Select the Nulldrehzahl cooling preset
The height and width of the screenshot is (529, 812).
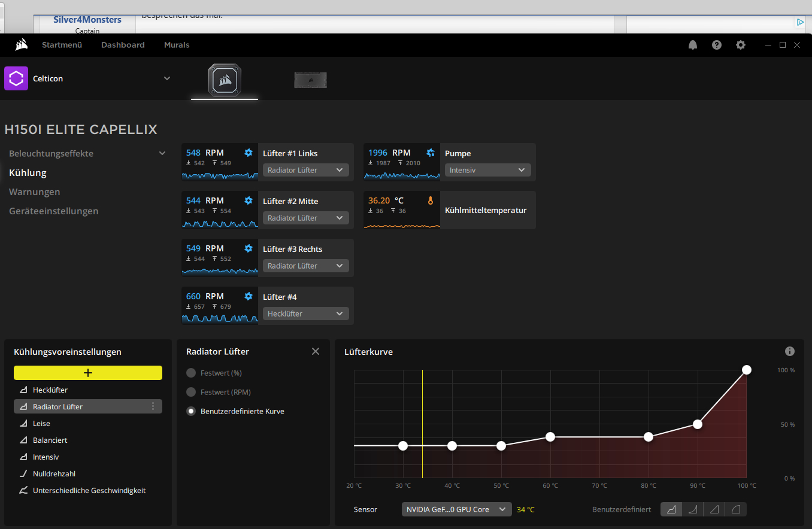[88, 473]
